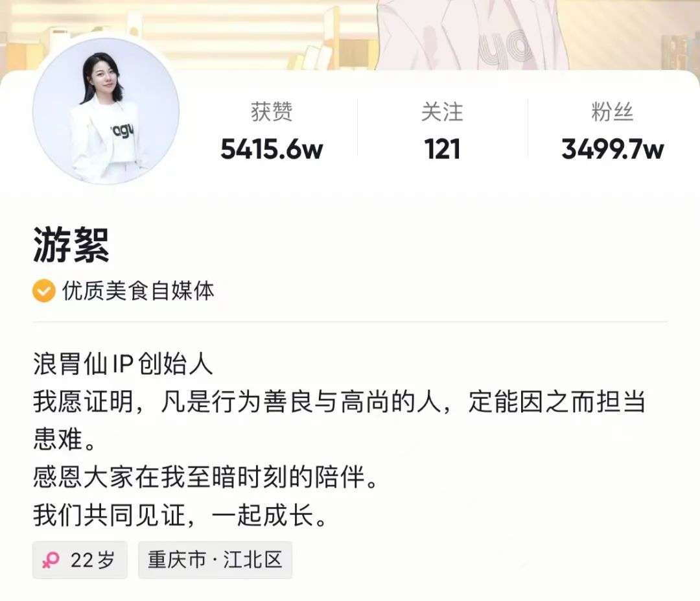Tap the bio line 我们共同见证，一起成长
Screen dimensions: 700x601
(180, 515)
